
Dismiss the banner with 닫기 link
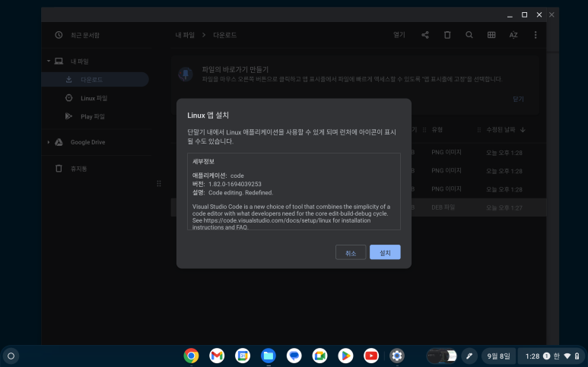tap(518, 99)
